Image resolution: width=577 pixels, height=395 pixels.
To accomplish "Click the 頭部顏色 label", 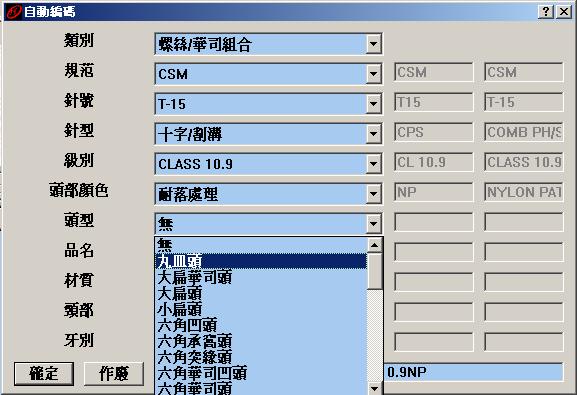I will point(79,191).
